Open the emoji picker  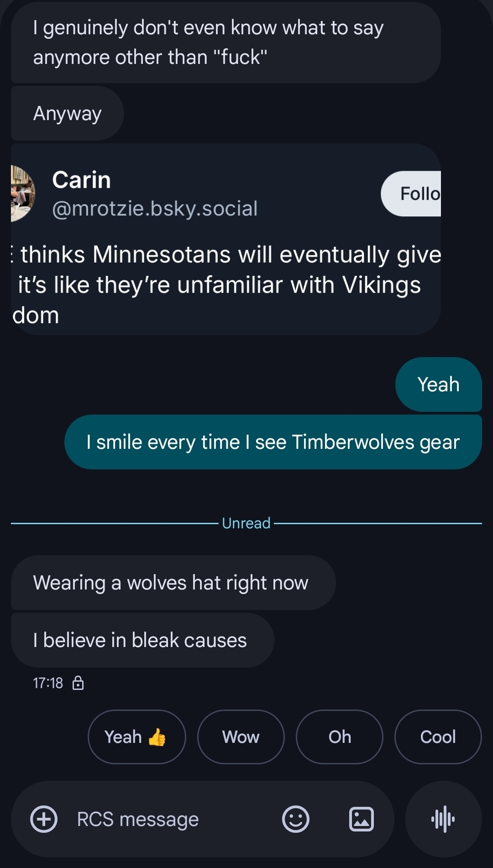(295, 819)
